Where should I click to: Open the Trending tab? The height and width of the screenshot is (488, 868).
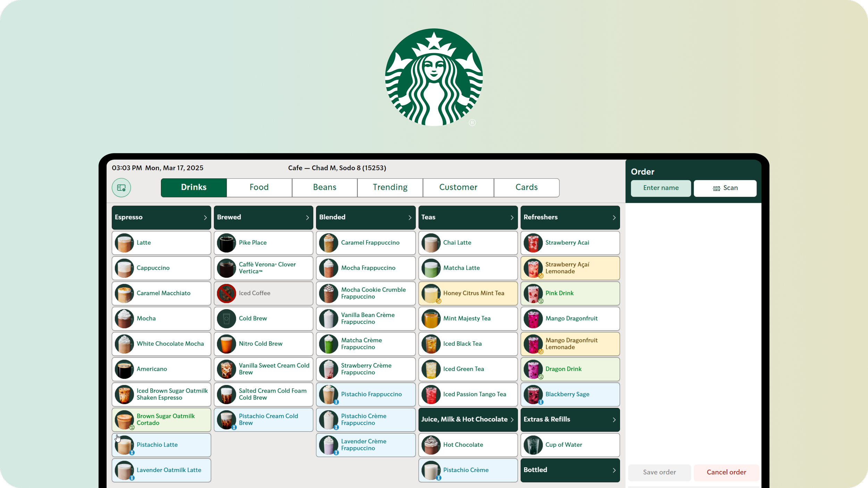pyautogui.click(x=390, y=187)
